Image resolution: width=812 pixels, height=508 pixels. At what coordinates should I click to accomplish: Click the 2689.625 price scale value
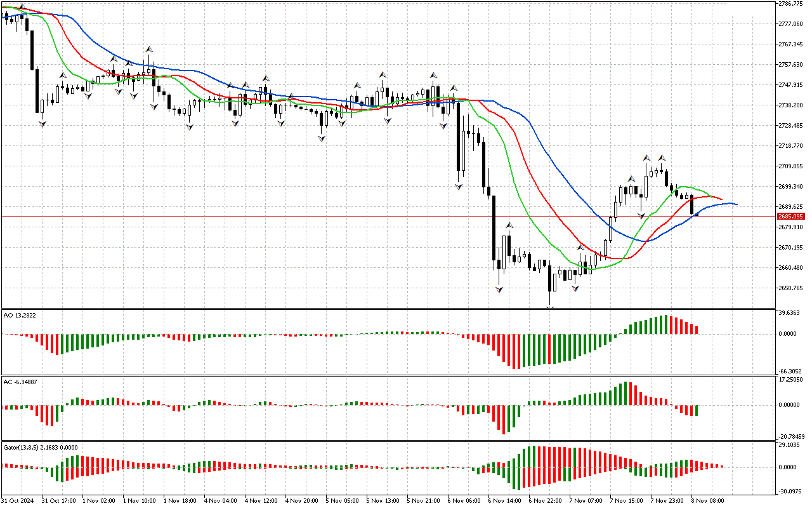tap(792, 207)
